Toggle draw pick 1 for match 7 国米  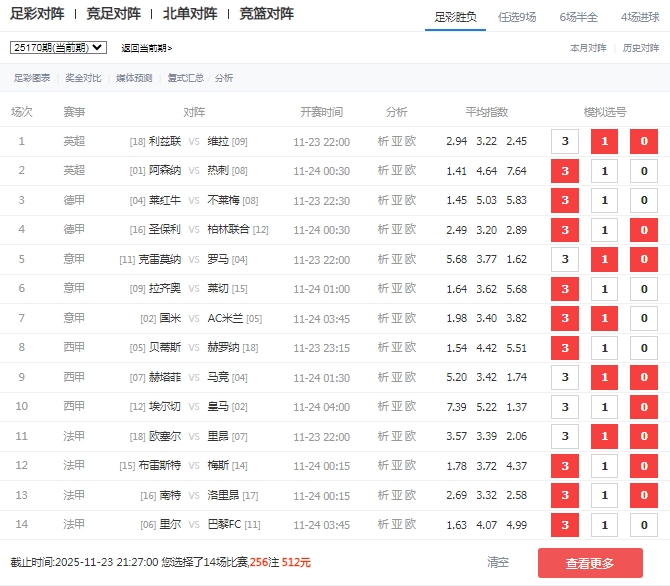point(604,319)
